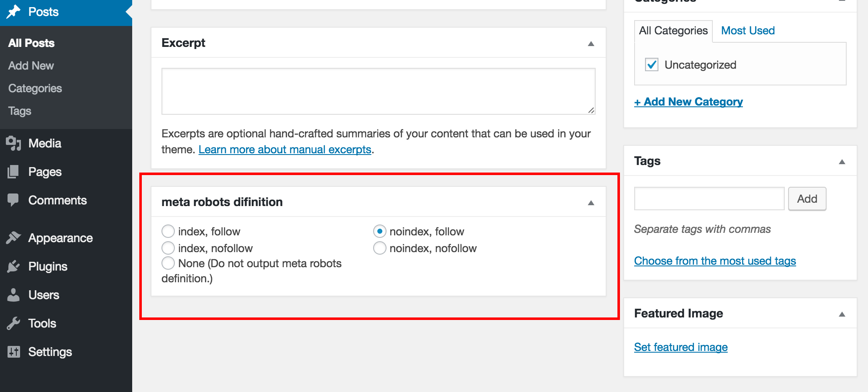Switch to the Most Used categories tab
The height and width of the screenshot is (392, 868).
click(x=748, y=31)
